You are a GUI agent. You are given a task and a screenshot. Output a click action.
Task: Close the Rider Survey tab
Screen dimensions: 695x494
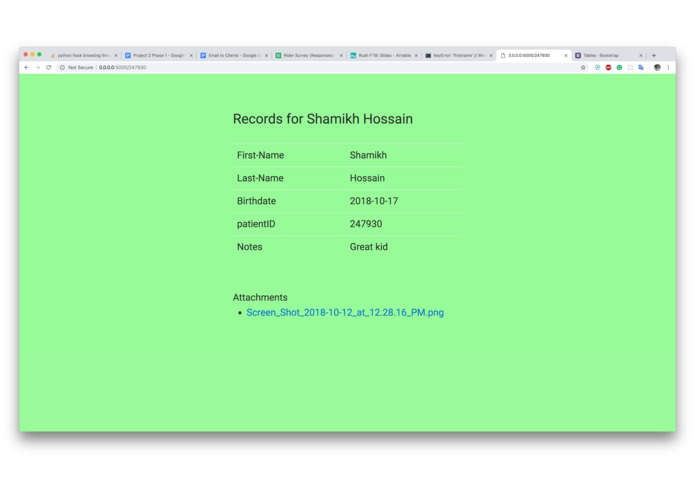341,55
